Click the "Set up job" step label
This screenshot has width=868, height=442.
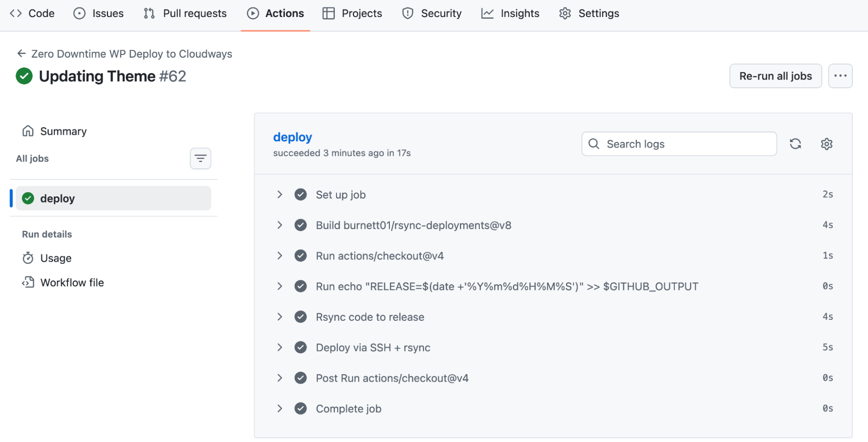(x=341, y=195)
